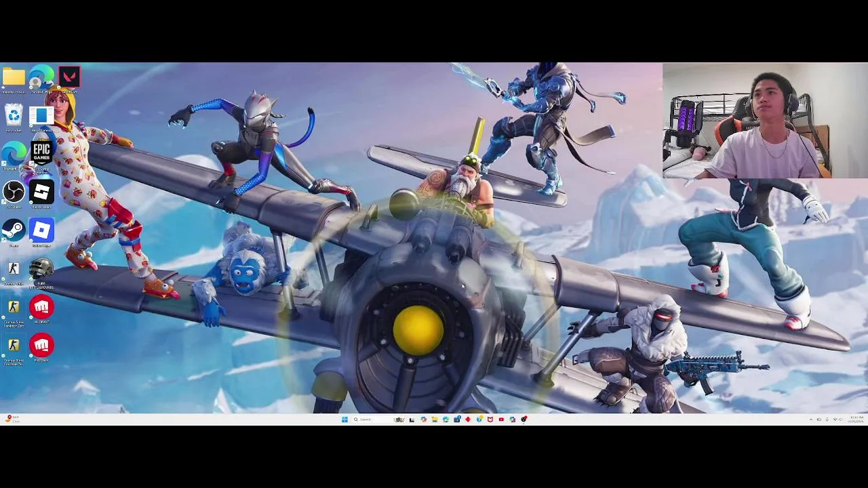
Task: Open the weather widget in the taskbar corner
Action: click(12, 420)
